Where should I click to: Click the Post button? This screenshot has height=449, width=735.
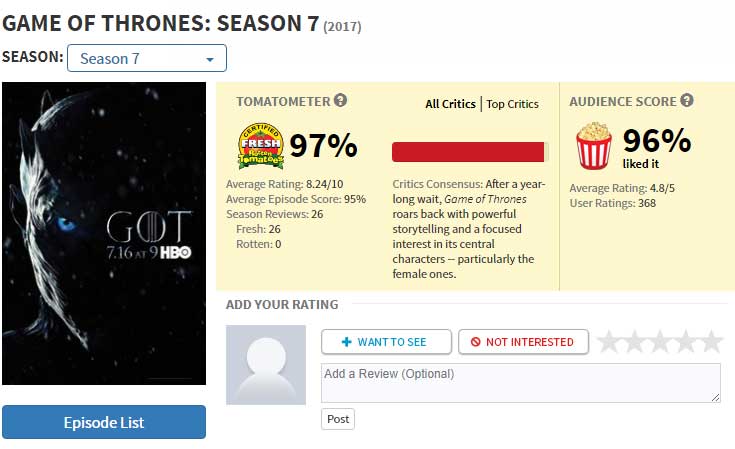click(338, 419)
